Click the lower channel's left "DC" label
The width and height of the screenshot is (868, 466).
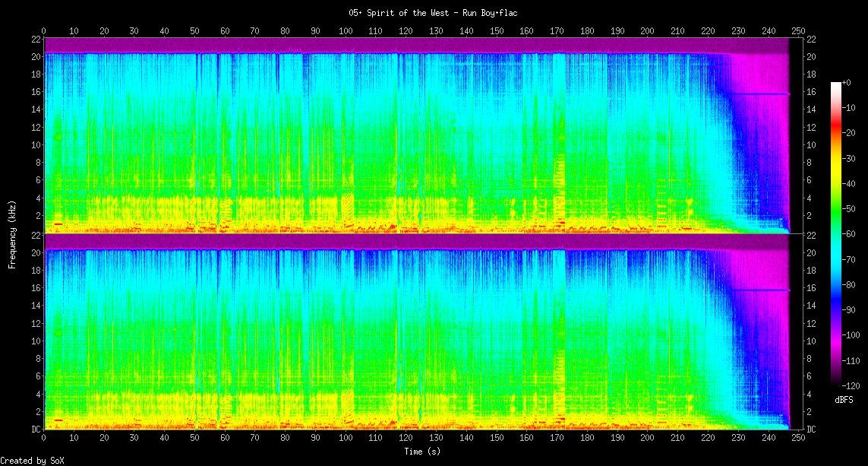pos(35,430)
